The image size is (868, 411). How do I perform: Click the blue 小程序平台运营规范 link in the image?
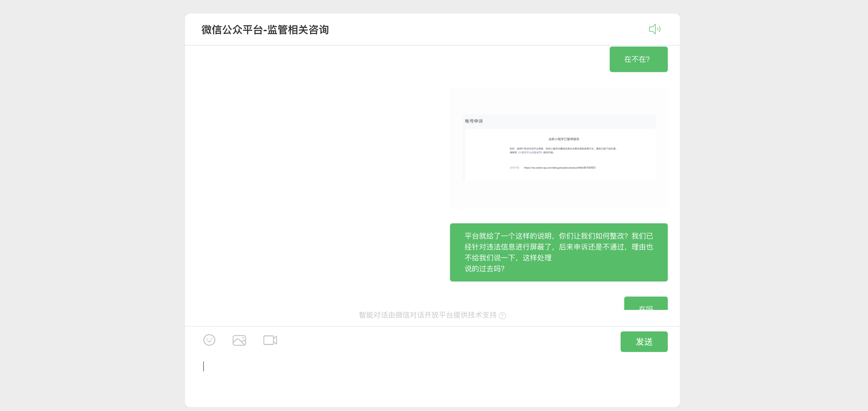530,153
